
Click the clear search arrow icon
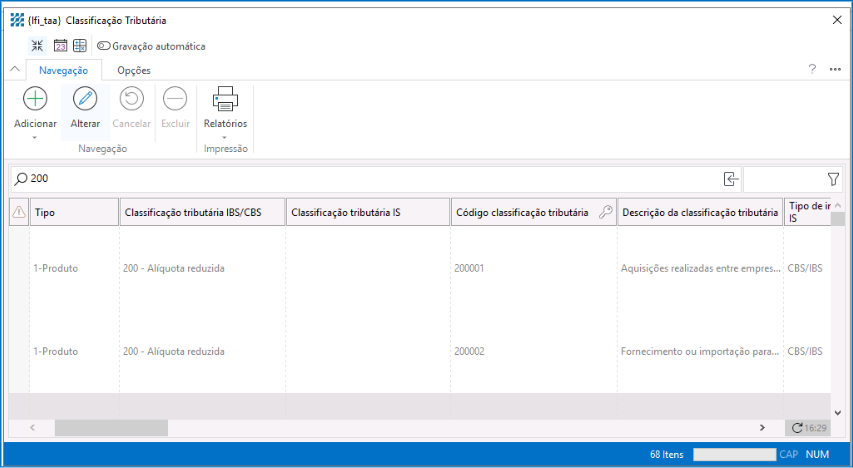point(731,179)
